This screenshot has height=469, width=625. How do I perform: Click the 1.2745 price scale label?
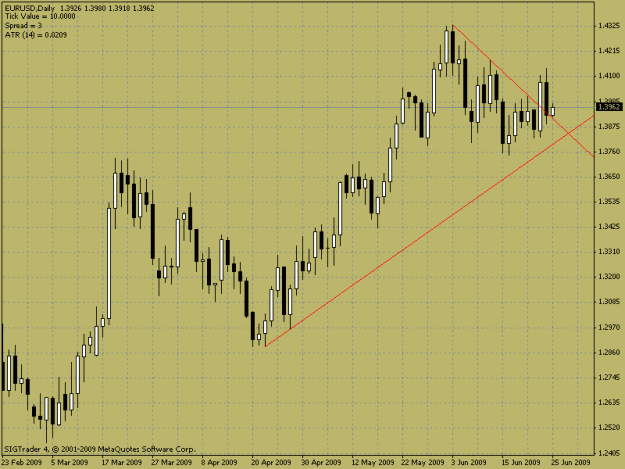(609, 377)
